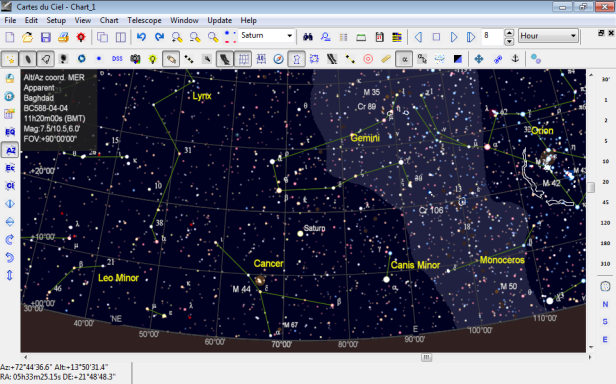
Task: Increase the time step value spinner
Action: [509, 33]
